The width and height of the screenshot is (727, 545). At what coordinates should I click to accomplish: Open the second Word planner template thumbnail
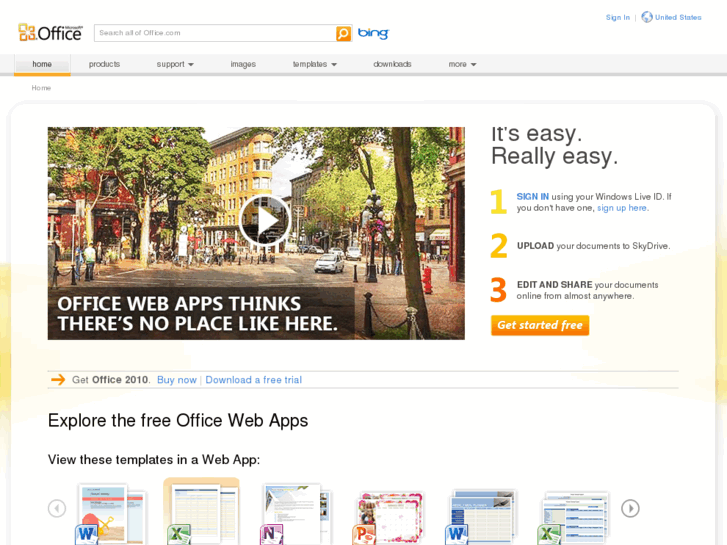[481, 516]
